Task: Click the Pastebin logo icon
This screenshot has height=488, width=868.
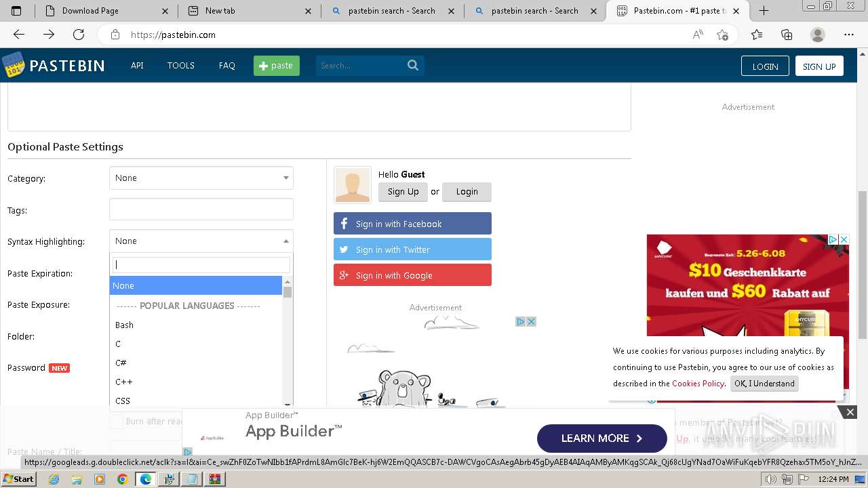Action: (13, 65)
